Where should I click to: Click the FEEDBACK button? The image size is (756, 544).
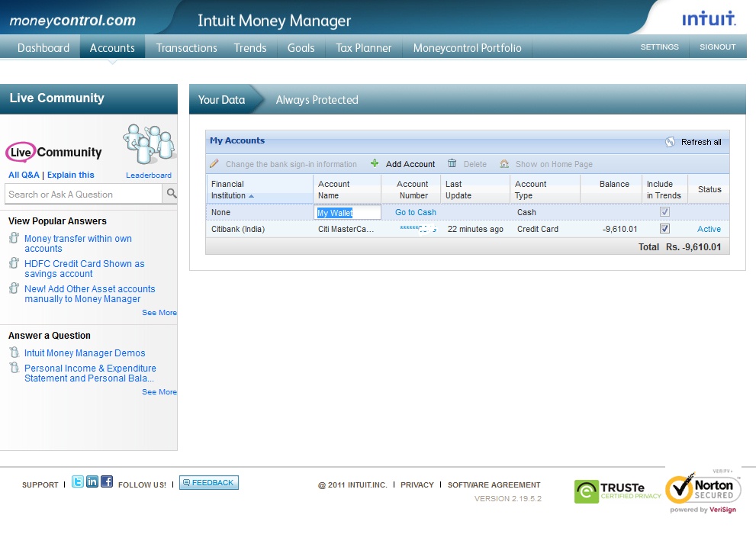click(x=209, y=482)
